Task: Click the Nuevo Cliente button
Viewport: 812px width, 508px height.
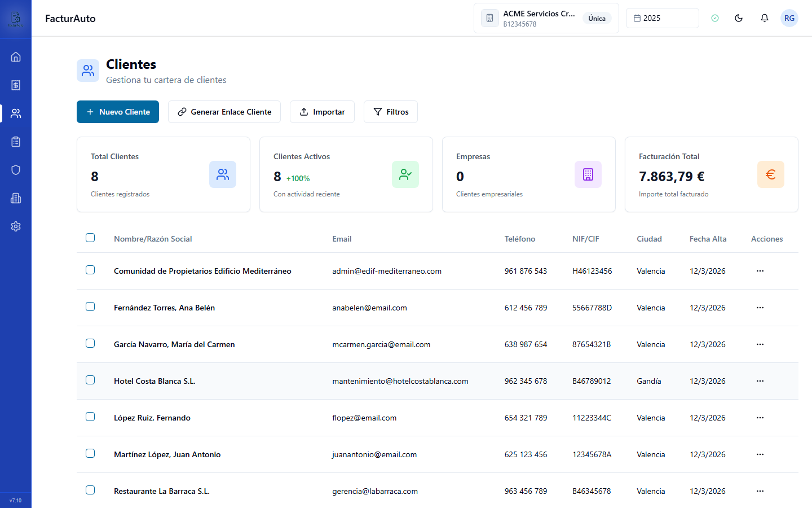Action: [118, 112]
